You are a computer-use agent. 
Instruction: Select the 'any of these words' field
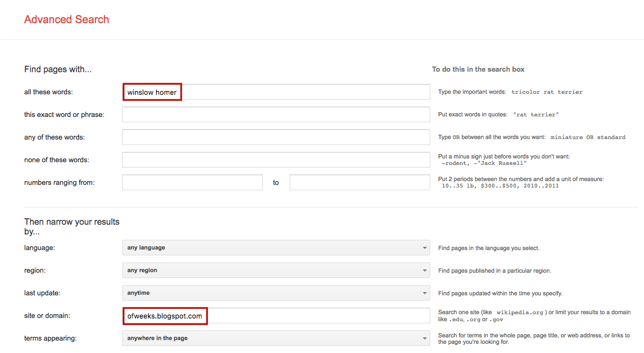pos(276,137)
